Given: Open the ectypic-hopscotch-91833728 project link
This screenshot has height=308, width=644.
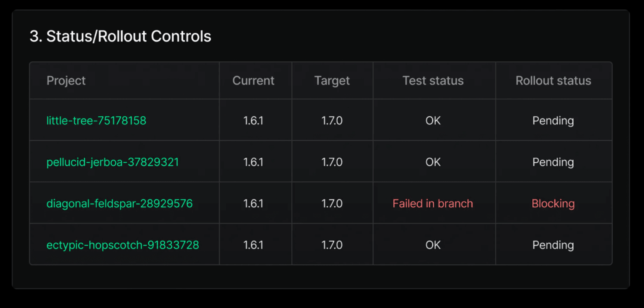Looking at the screenshot, I should (123, 245).
